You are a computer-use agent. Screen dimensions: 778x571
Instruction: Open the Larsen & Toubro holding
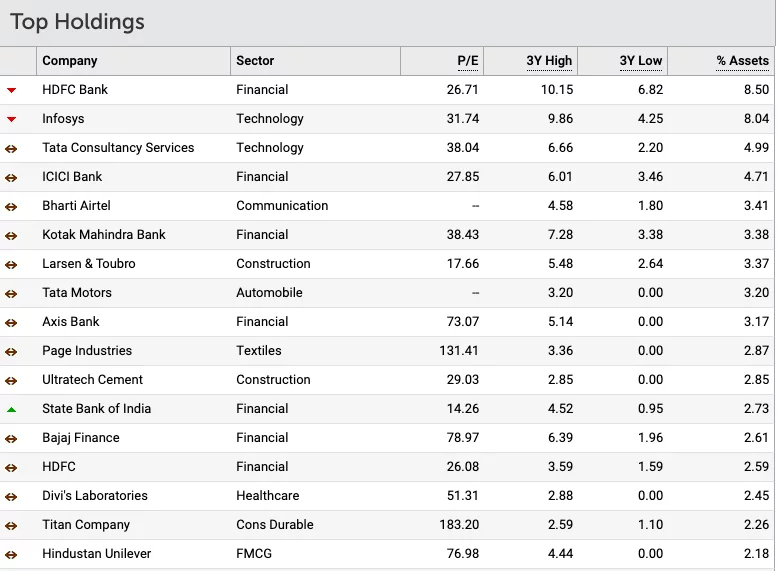pos(89,264)
